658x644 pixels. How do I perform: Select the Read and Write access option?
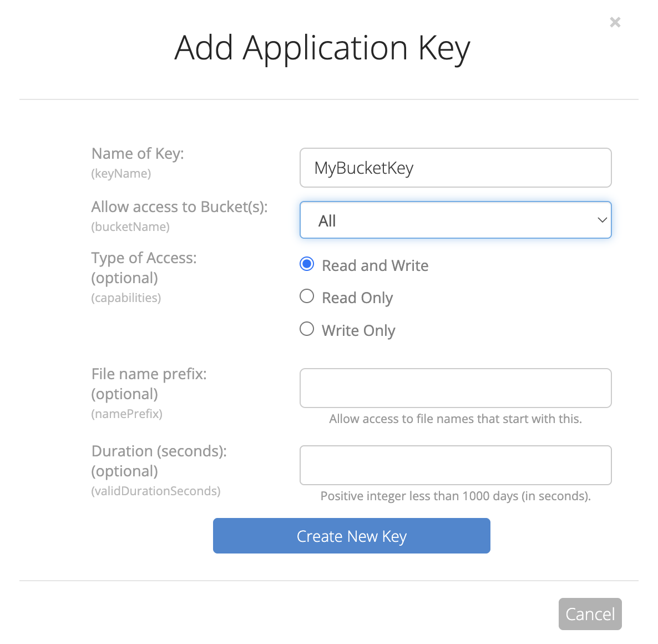[x=306, y=264]
